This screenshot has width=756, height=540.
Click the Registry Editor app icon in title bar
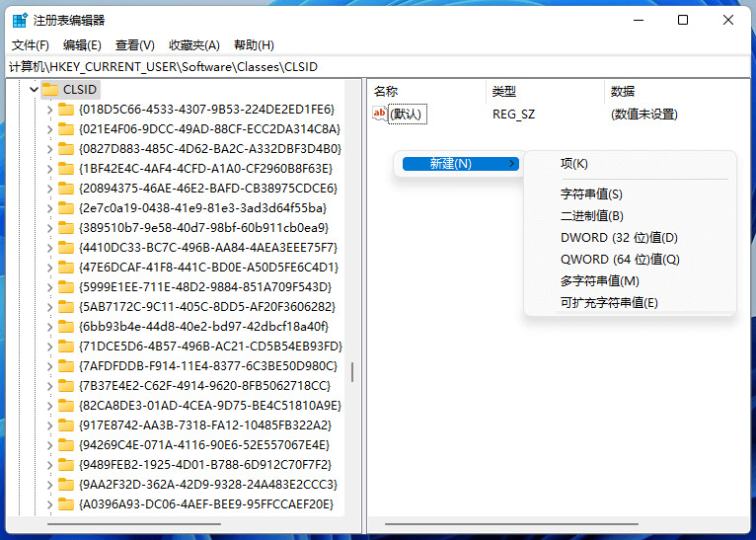point(20,20)
